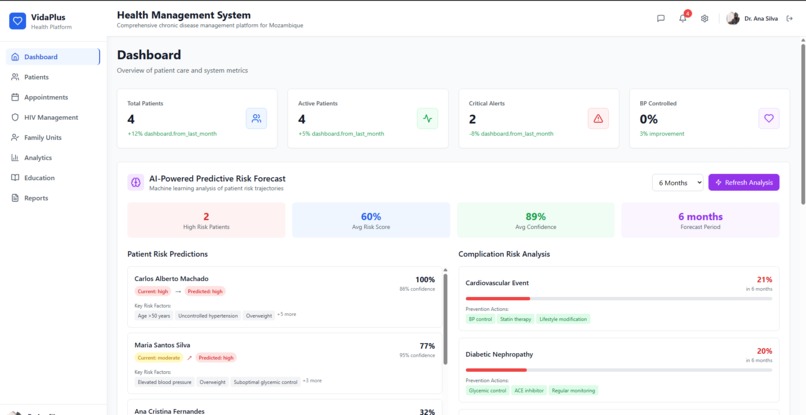This screenshot has width=806, height=415.
Task: Click the "Glycemic control" prevention tag
Action: (488, 390)
